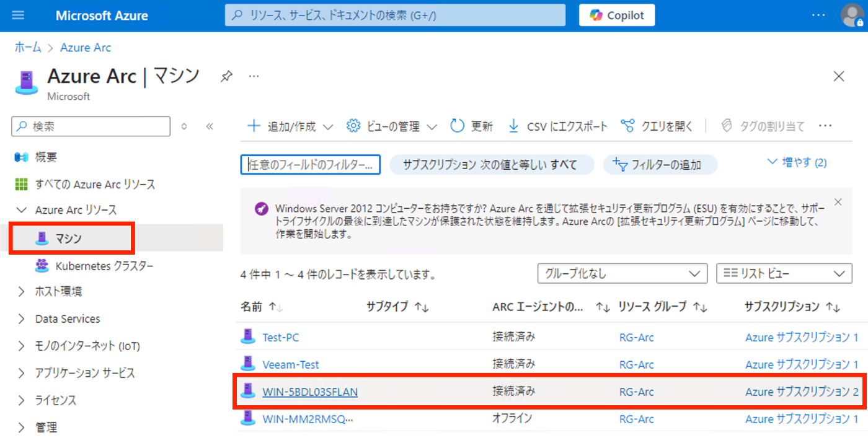This screenshot has width=868, height=443.
Task: Click the record count text 4 件中 1 ～ 4 件
Action: click(x=338, y=274)
